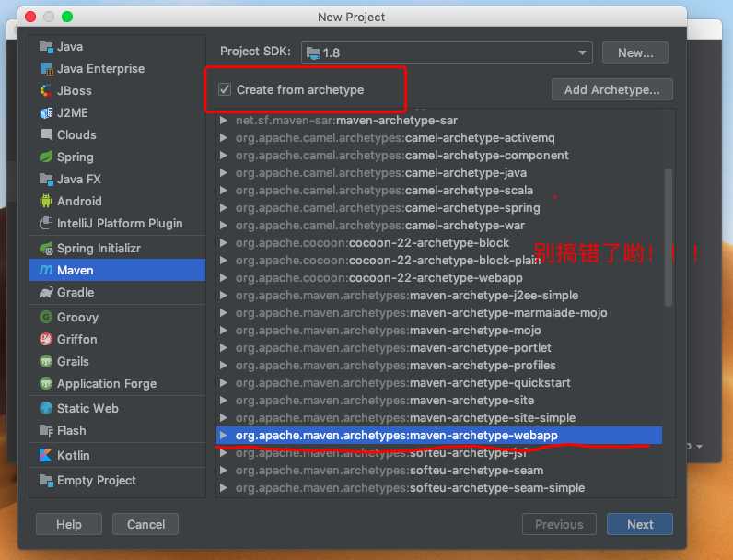Click the JBoss icon
Screen dimensions: 733x560
point(46,90)
